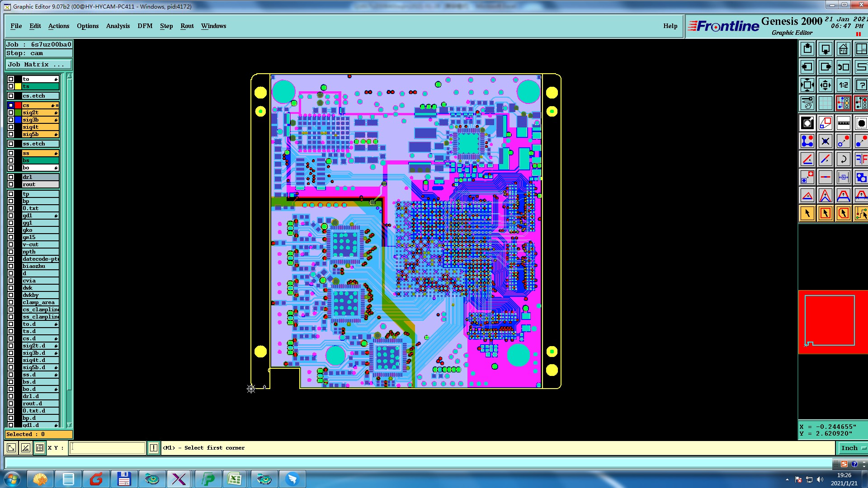
Task: Open the DFM menu
Action: [x=145, y=26]
